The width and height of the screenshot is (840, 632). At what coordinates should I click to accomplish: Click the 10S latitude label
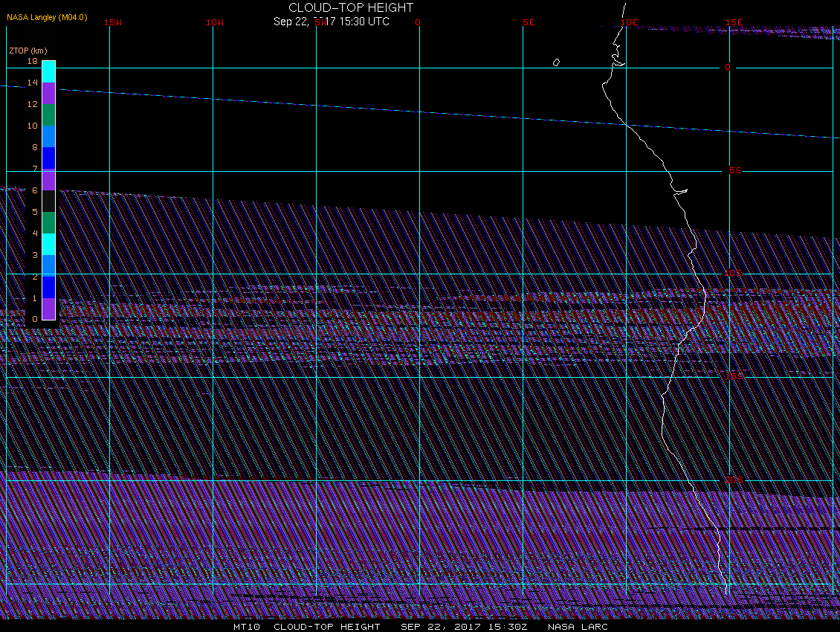pyautogui.click(x=733, y=274)
